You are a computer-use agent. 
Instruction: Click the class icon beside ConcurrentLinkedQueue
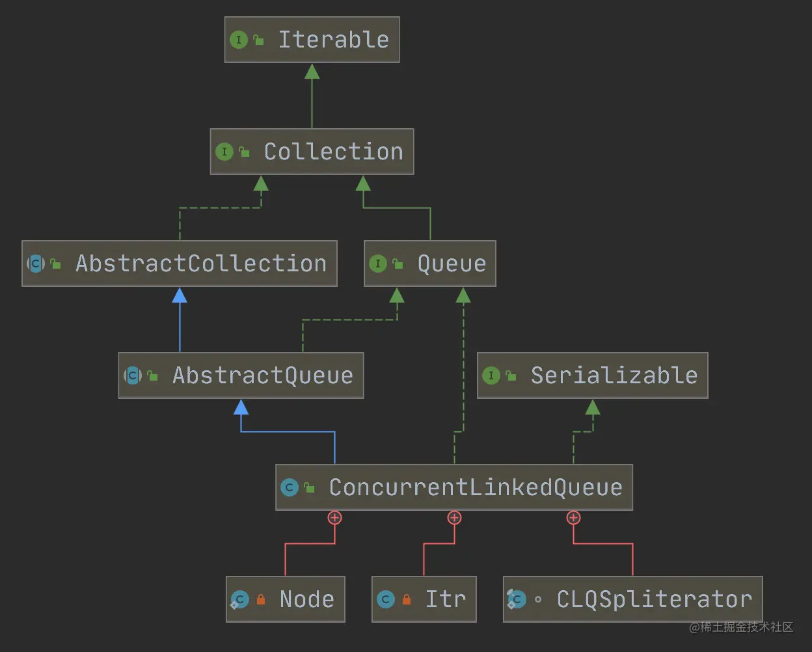pyautogui.click(x=290, y=487)
